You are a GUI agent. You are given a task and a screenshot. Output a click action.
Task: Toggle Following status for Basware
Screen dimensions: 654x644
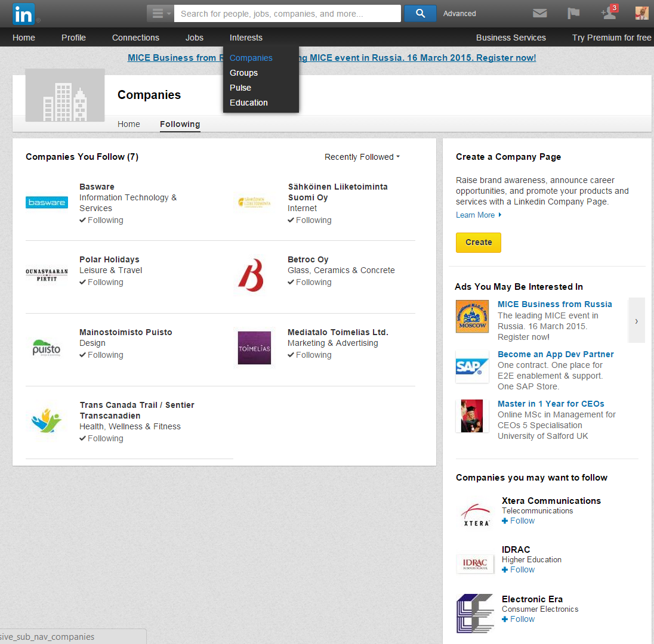coord(101,220)
